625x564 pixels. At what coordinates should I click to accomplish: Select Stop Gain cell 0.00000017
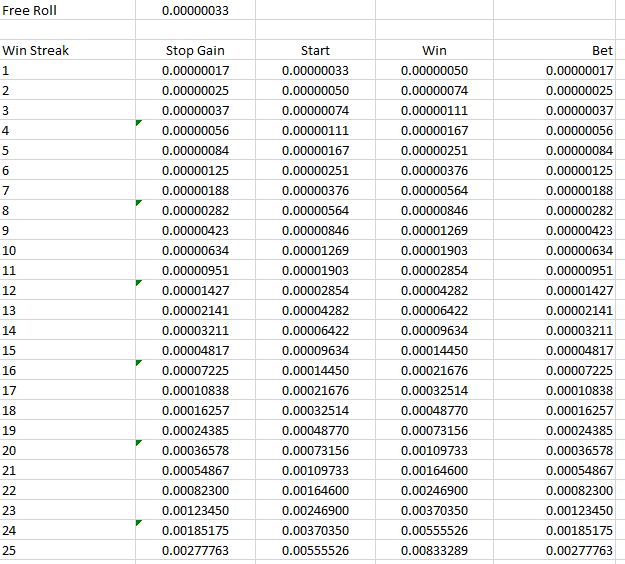[x=195, y=70]
